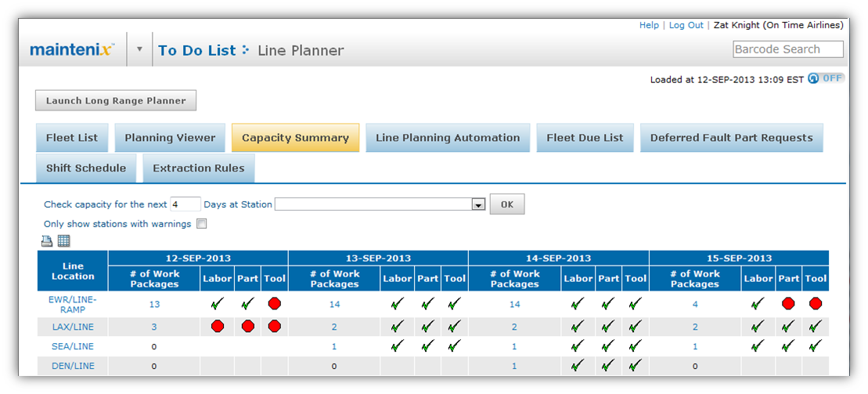
Task: Click the OK button next to Station
Action: [x=506, y=204]
